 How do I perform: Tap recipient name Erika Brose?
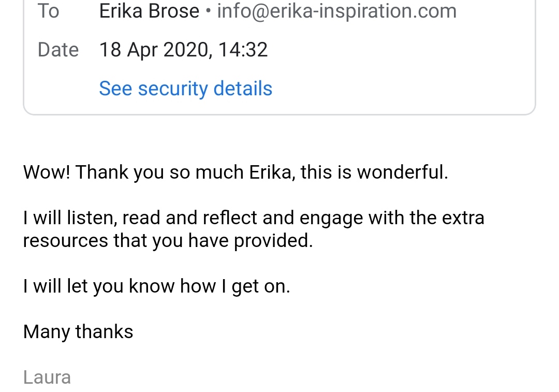[149, 11]
